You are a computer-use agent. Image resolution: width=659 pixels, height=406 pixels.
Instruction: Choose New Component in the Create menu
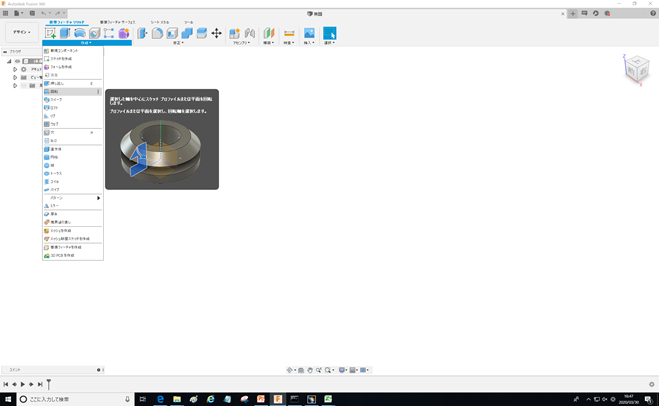[x=73, y=50]
